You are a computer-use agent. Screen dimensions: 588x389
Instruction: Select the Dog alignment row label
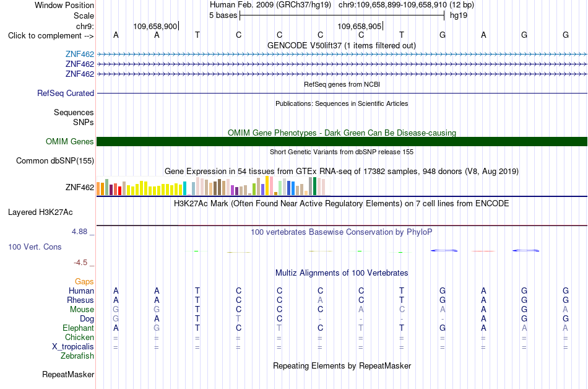[87, 319]
